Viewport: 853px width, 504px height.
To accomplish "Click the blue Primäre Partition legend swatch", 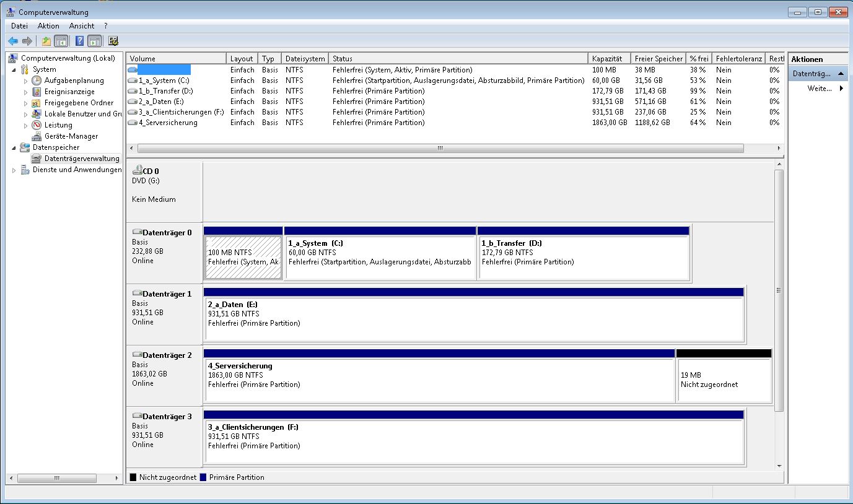I will pyautogui.click(x=203, y=477).
